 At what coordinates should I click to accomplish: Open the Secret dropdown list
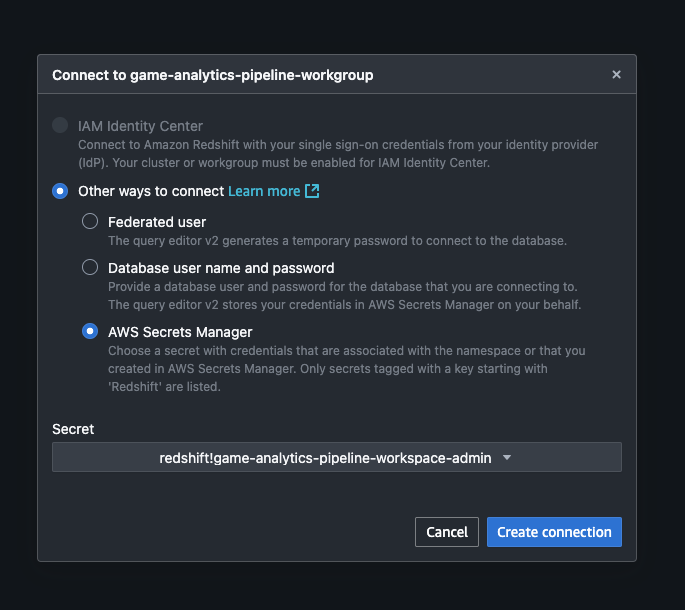[337, 457]
